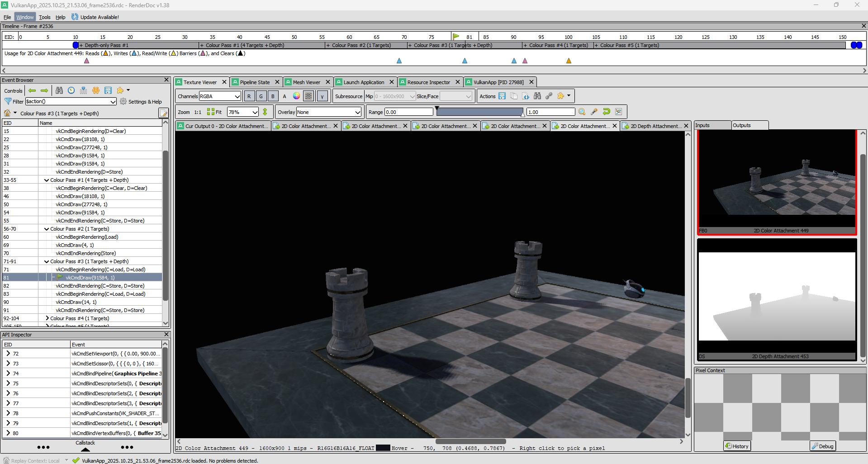Viewport: 868px width, 464px height.
Task: Click the range auto-fit magnifier icon
Action: (582, 112)
